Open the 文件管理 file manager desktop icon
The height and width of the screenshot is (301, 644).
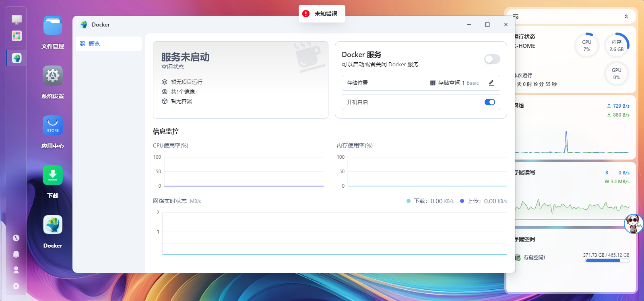pos(53,26)
